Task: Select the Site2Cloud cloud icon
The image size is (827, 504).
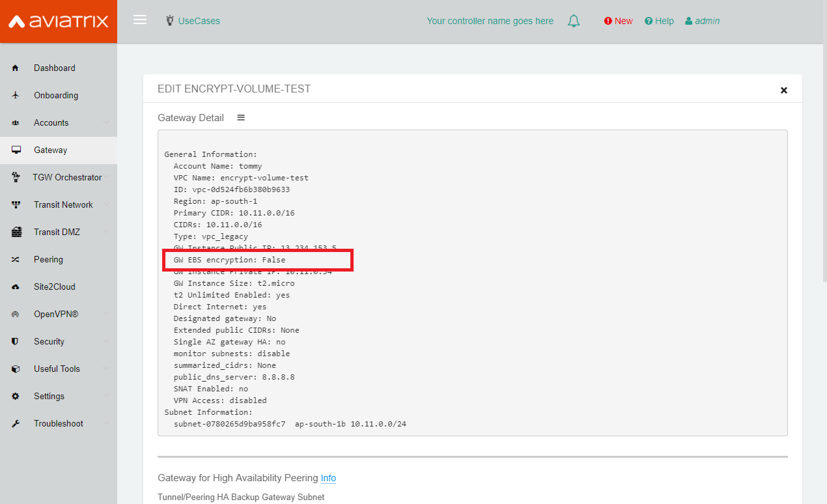Action: click(15, 287)
